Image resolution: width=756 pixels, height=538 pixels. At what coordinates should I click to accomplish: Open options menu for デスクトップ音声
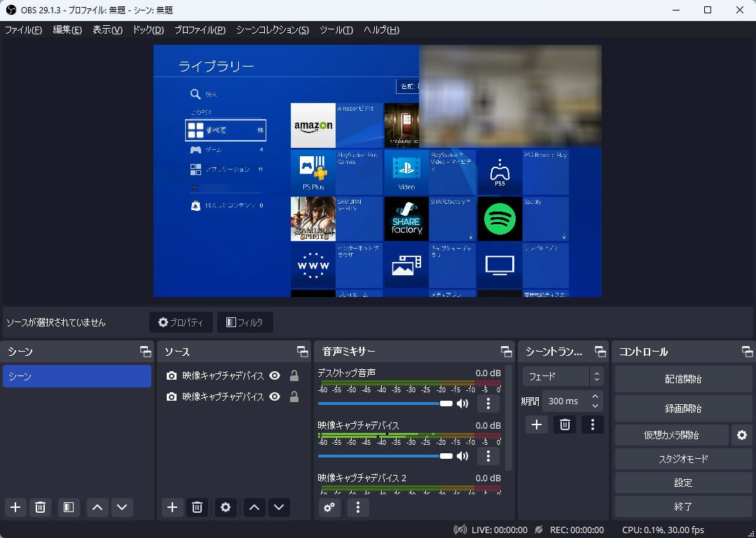pos(488,403)
